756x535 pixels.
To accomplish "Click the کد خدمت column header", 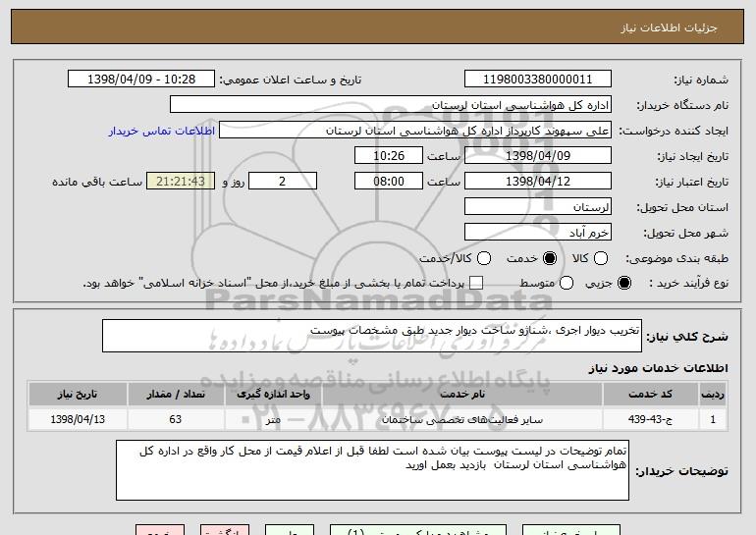I will point(650,395).
